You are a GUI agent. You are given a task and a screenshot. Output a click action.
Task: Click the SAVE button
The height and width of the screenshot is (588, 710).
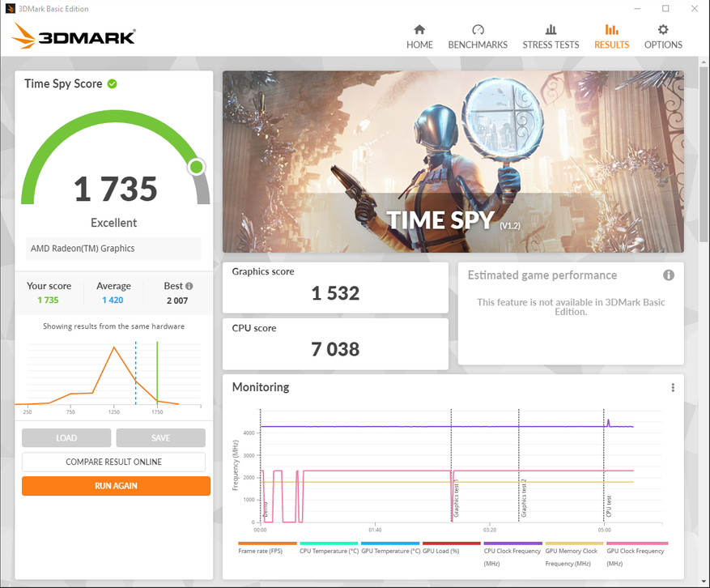pos(161,437)
